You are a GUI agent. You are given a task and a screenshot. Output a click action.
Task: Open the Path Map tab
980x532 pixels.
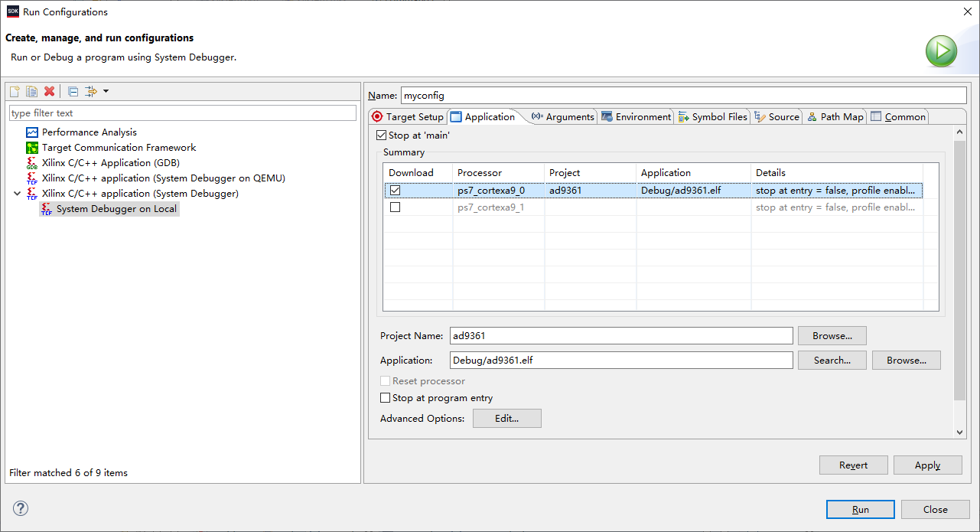click(x=835, y=116)
